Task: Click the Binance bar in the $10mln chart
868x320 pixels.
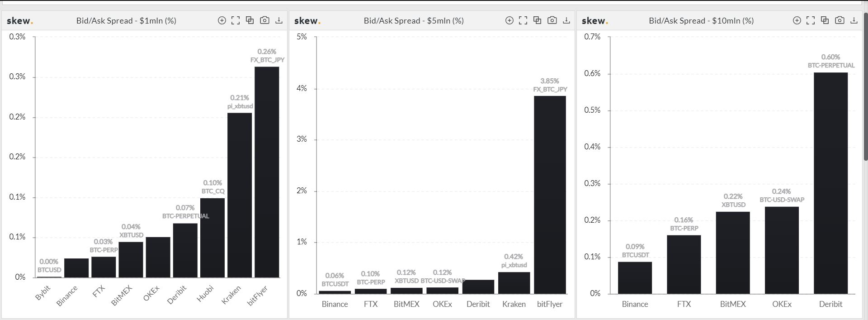Action: 635,278
